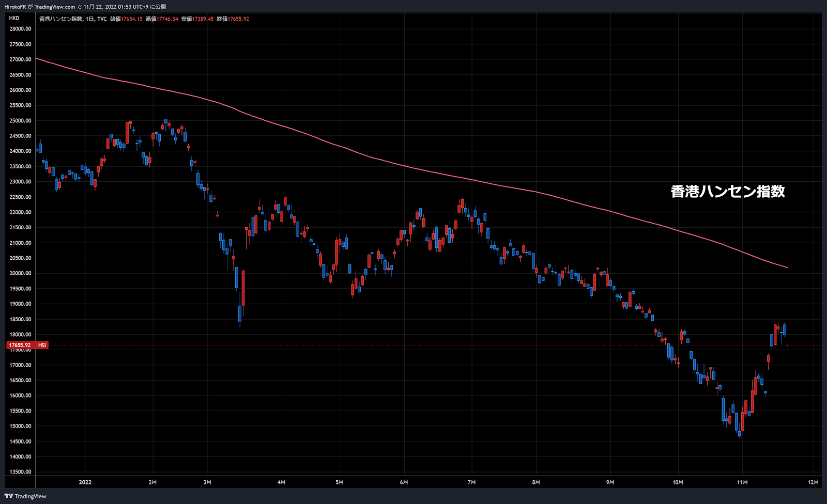Click the 21000.00 price axis label
The width and height of the screenshot is (827, 504).
coord(20,243)
